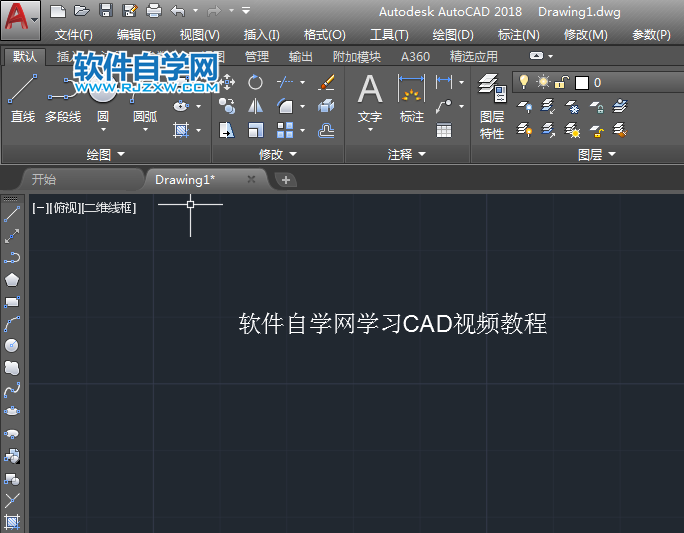Image resolution: width=684 pixels, height=533 pixels.
Task: Select the 软件自学网学习CAD视频教程 text object
Action: pos(393,324)
